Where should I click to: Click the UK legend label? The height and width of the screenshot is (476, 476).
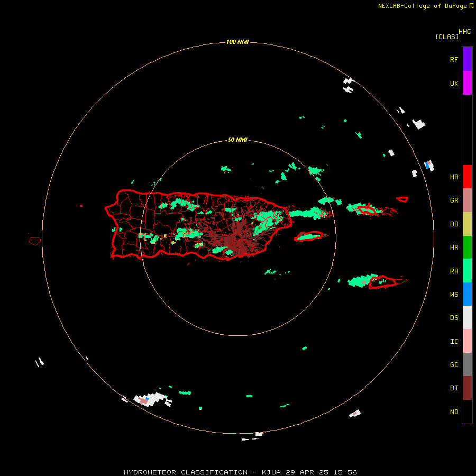pos(454,84)
